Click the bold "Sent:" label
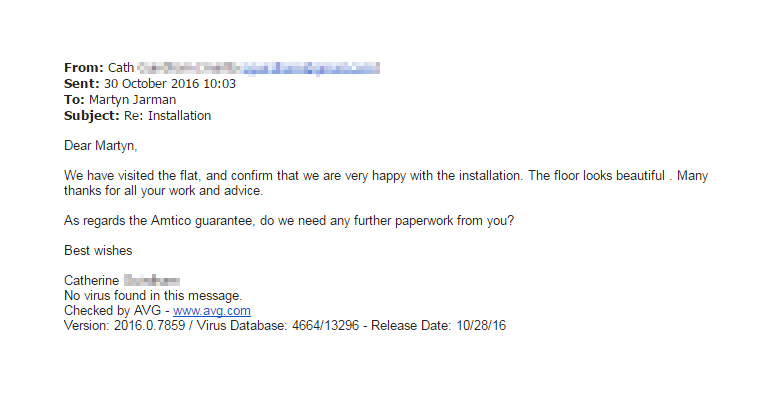 click(82, 84)
